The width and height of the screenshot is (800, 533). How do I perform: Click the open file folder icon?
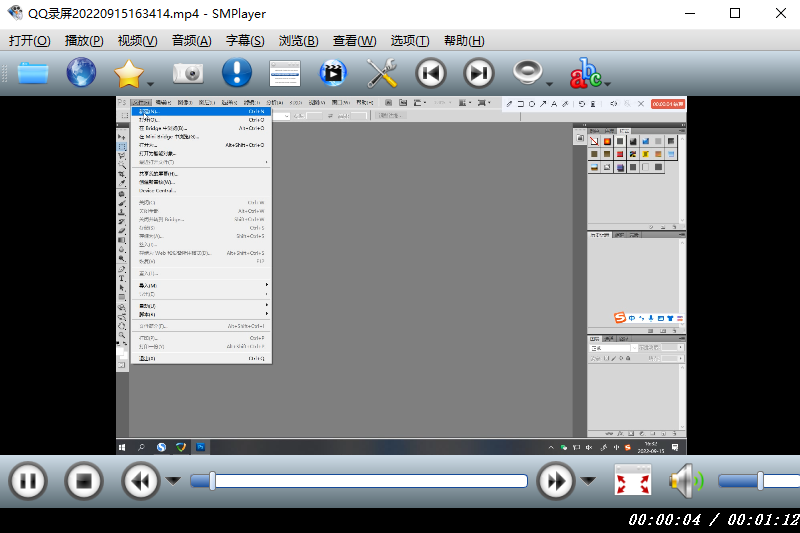[x=32, y=73]
